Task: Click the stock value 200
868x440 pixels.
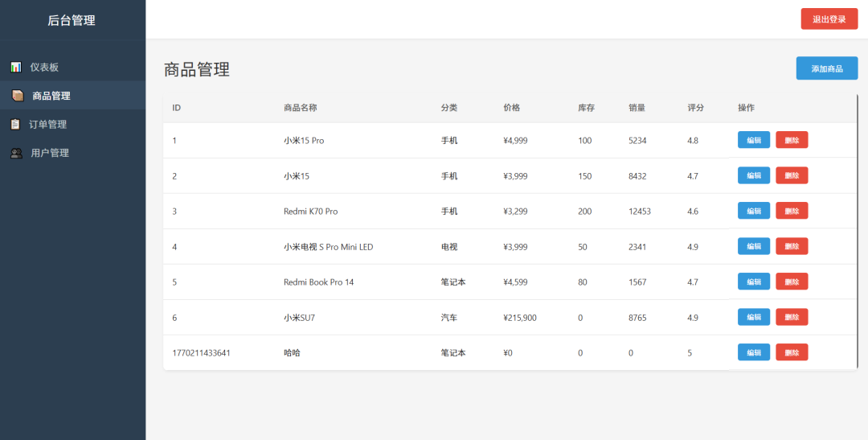Action: 584,211
